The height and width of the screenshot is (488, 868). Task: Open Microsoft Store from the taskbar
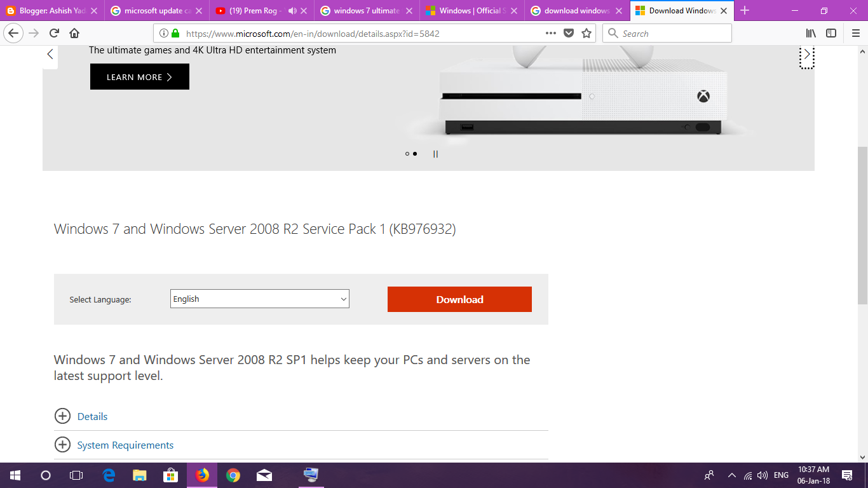pos(170,475)
